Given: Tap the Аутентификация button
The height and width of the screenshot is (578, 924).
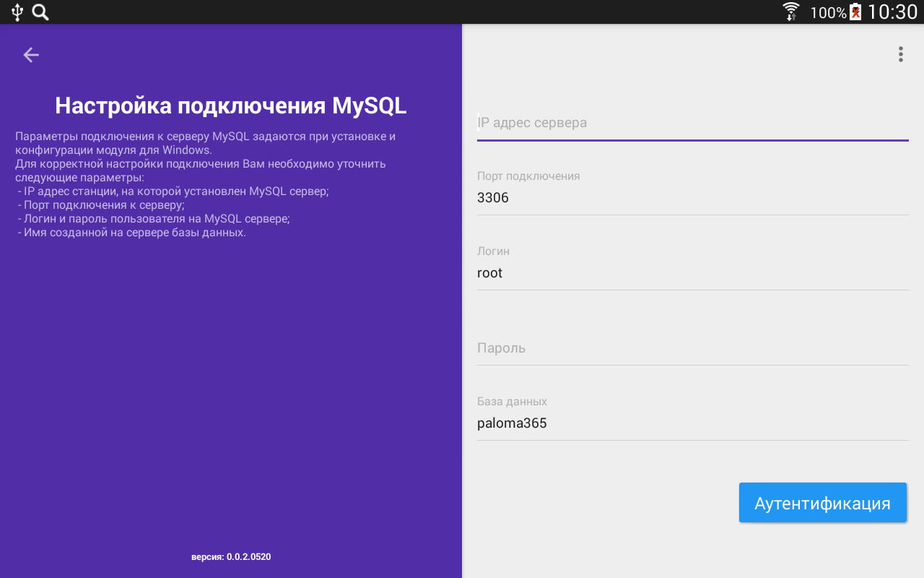Looking at the screenshot, I should [823, 503].
